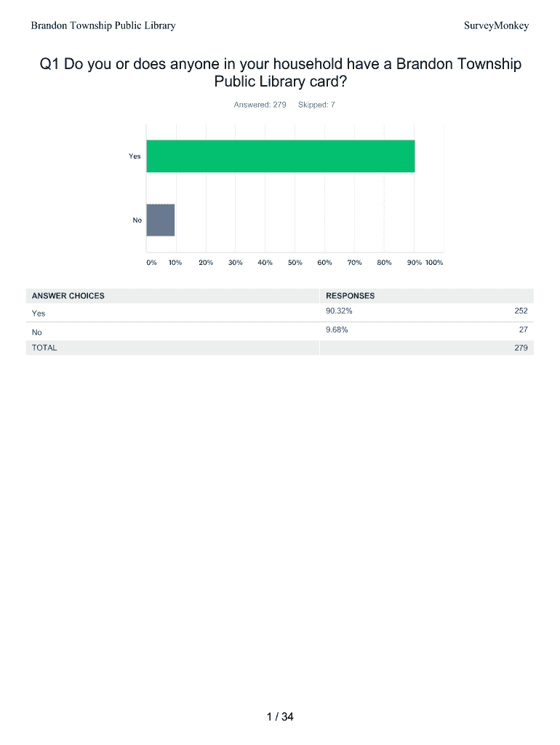Click the gray No bar in chart
Screen dimensions: 560x745
point(161,220)
